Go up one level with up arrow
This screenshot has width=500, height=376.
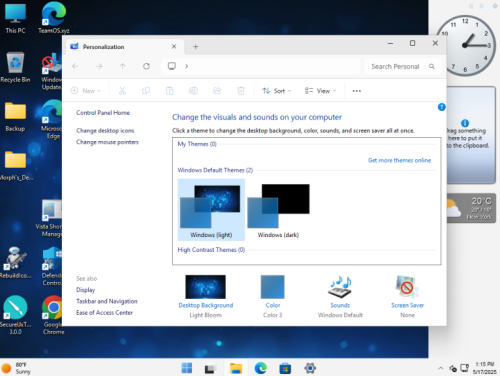click(122, 66)
